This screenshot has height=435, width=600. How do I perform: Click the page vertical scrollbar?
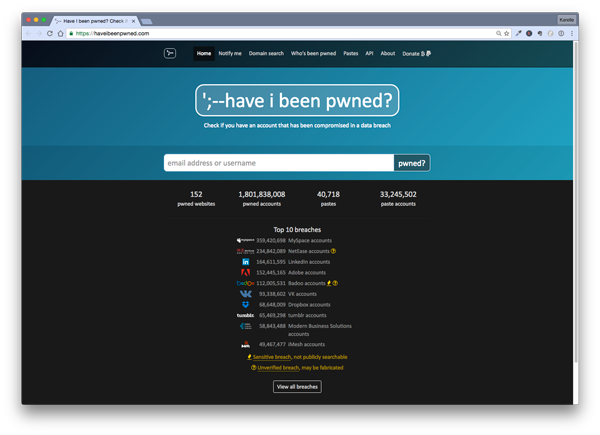click(576, 202)
